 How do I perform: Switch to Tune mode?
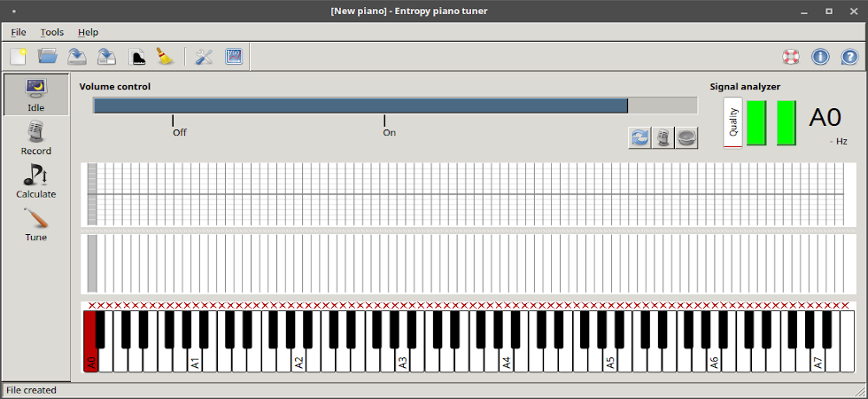click(36, 225)
